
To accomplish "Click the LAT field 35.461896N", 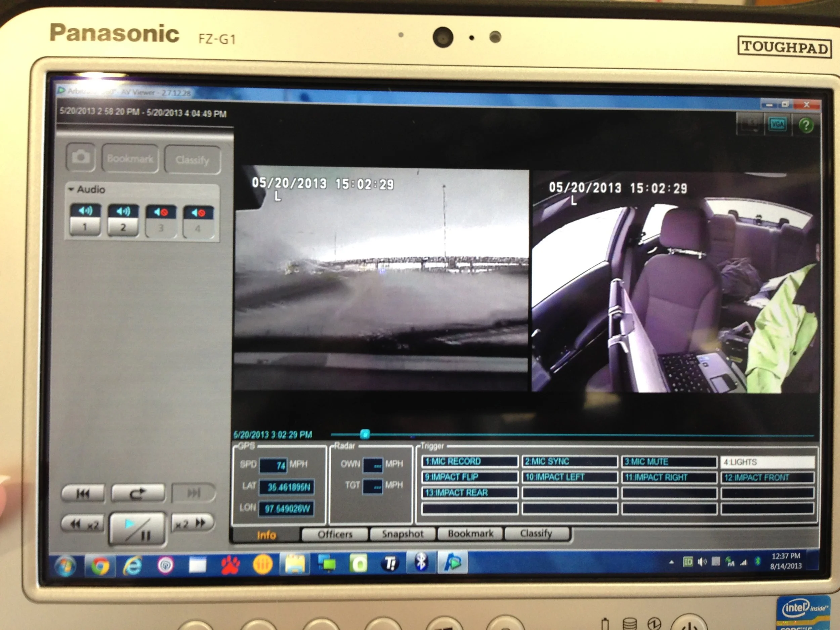I will click(287, 487).
